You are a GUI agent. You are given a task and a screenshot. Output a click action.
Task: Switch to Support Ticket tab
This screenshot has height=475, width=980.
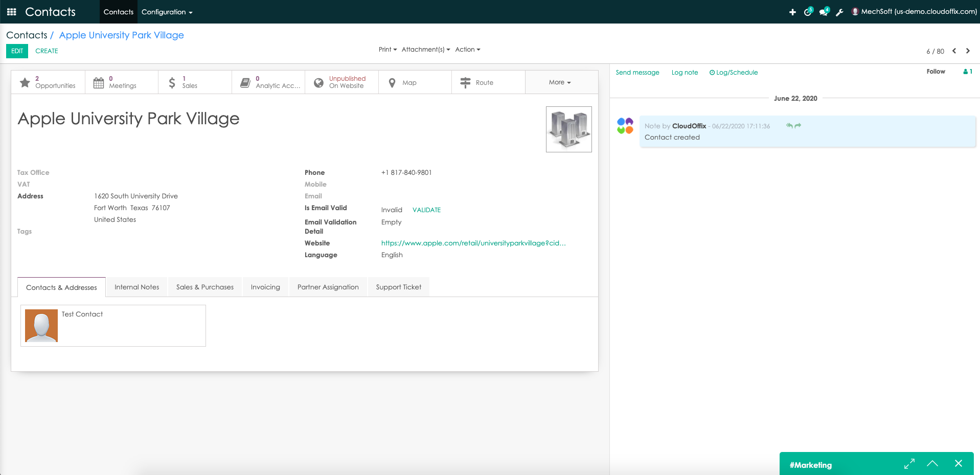click(399, 287)
